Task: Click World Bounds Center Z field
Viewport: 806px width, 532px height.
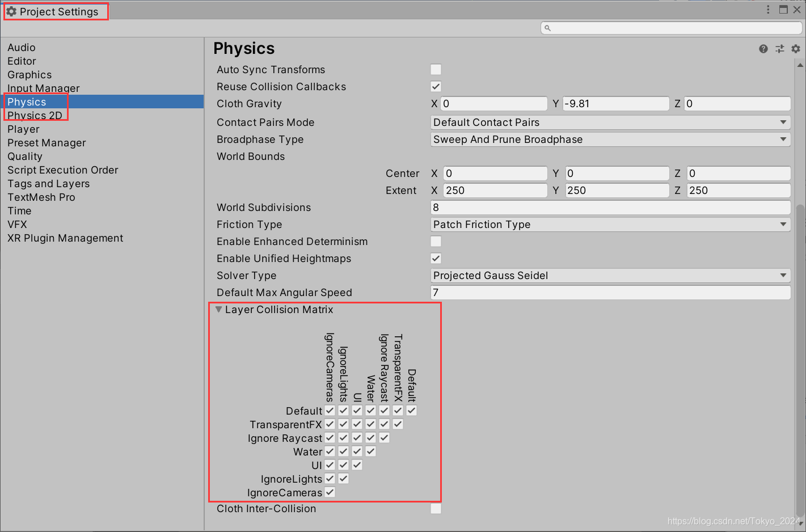Action: pyautogui.click(x=739, y=174)
